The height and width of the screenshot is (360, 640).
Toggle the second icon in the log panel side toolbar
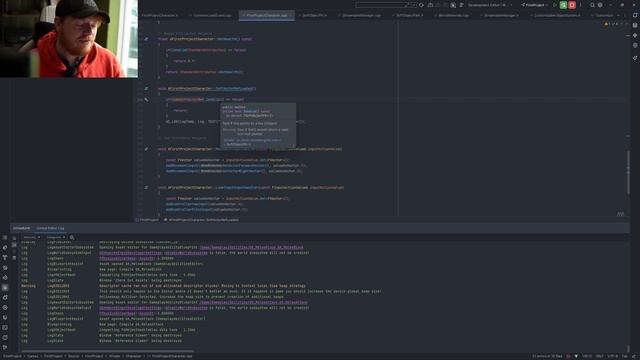[14, 245]
